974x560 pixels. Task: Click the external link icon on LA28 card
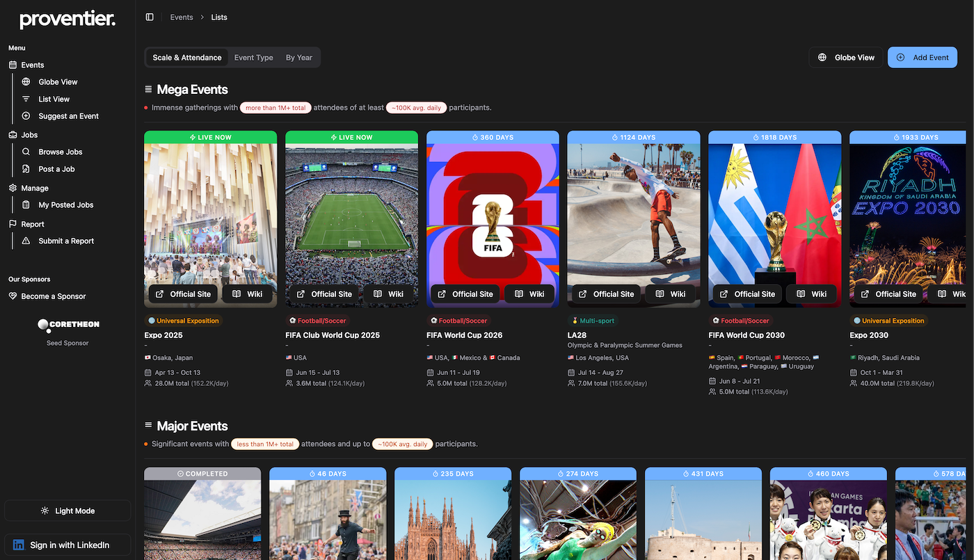click(582, 294)
